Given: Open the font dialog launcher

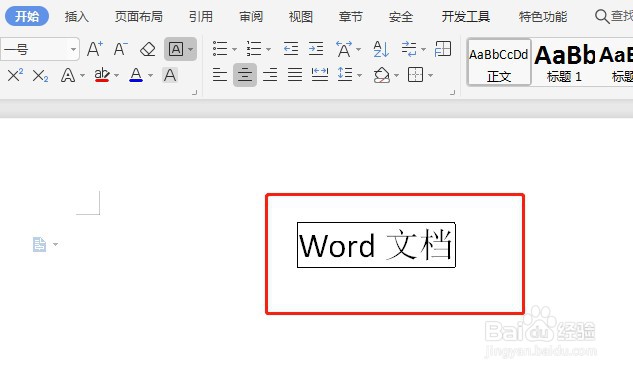Looking at the screenshot, I should 194,93.
